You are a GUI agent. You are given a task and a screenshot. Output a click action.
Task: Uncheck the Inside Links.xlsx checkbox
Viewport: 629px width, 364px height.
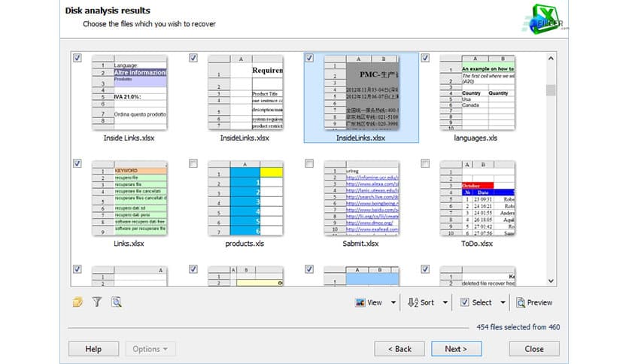[77, 58]
